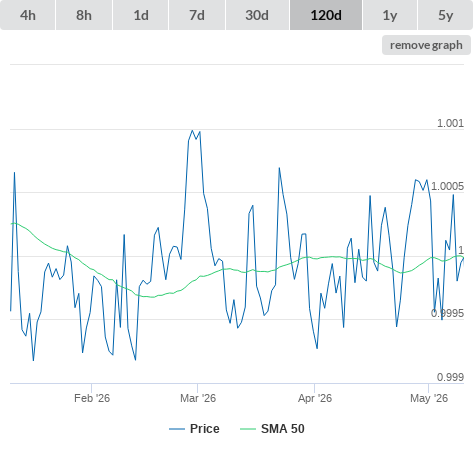Toggle the Price series in legend
The height and width of the screenshot is (455, 474).
205,429
